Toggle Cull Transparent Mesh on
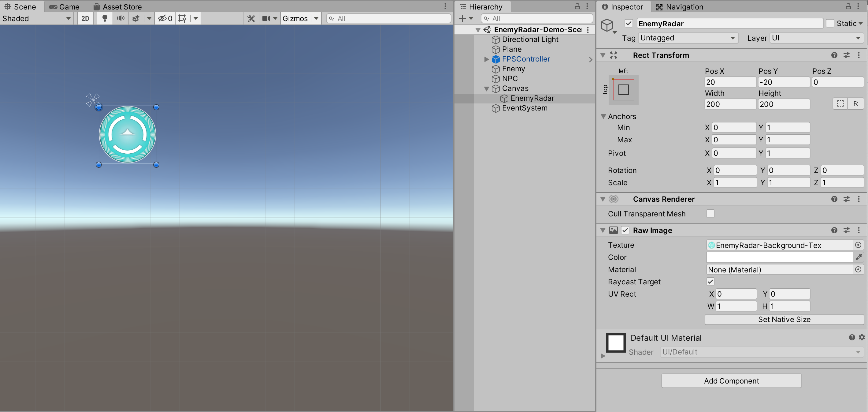The image size is (868, 412). [x=710, y=213]
